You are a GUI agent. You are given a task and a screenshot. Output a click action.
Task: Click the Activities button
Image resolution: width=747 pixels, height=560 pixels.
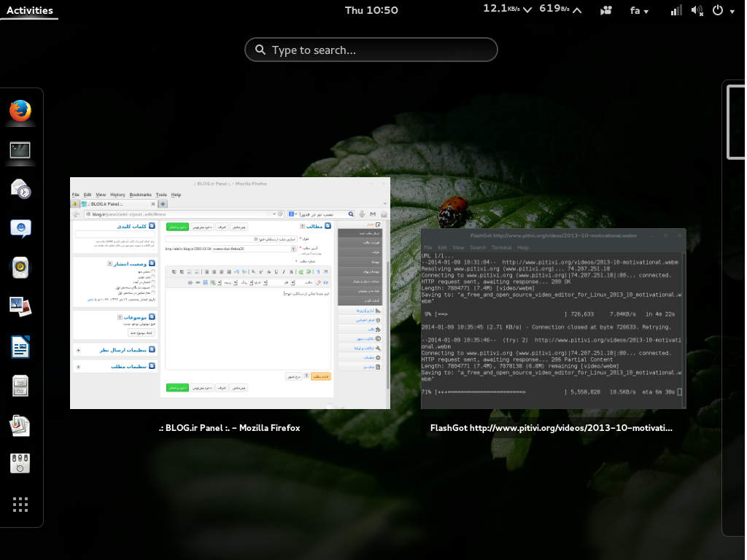(x=30, y=10)
